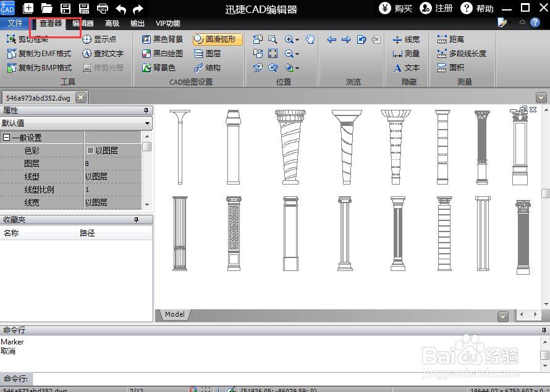
Task: Print the drawing using the printer icon
Action: [x=103, y=9]
